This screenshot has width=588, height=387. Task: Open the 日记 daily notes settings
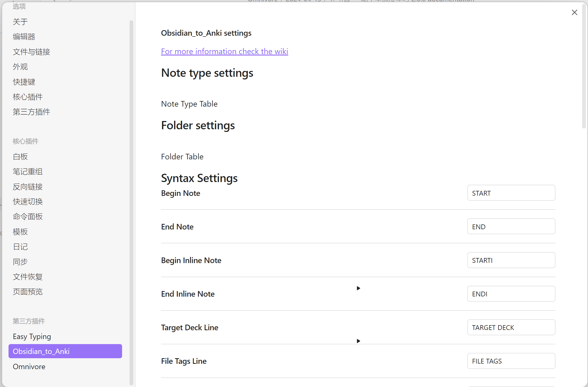tap(20, 247)
